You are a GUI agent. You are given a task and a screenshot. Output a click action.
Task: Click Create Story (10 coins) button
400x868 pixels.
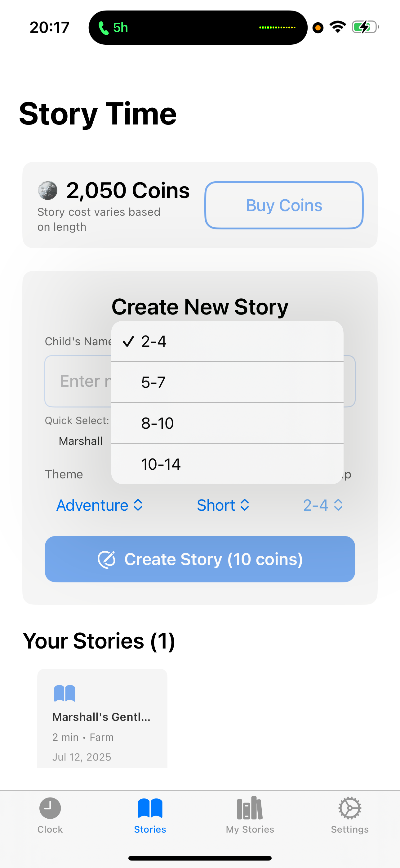(x=200, y=559)
